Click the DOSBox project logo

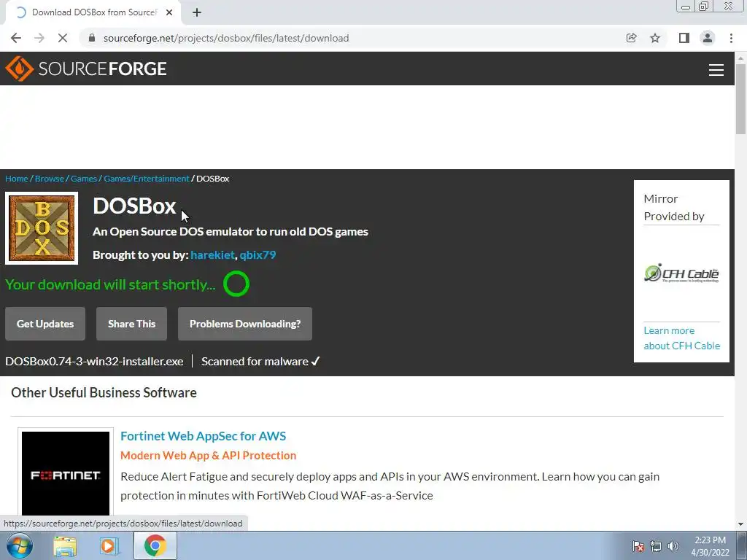click(x=42, y=228)
